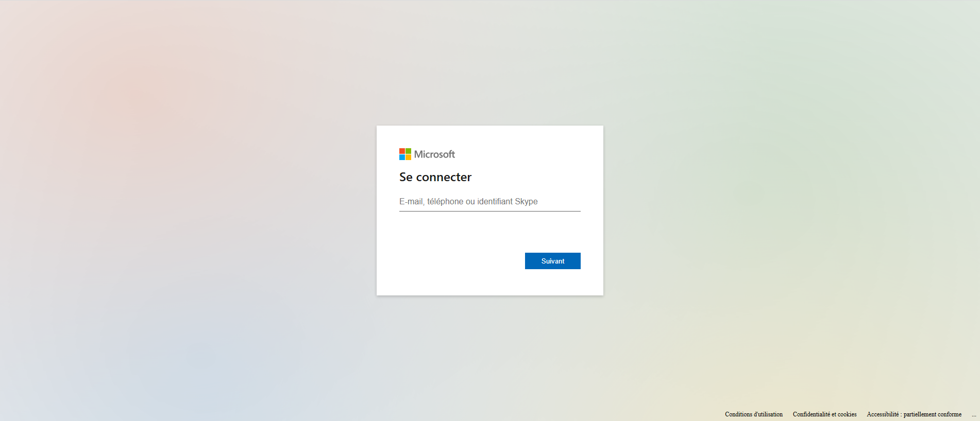Click the Se connecter heading
This screenshot has width=980, height=421.
(435, 177)
